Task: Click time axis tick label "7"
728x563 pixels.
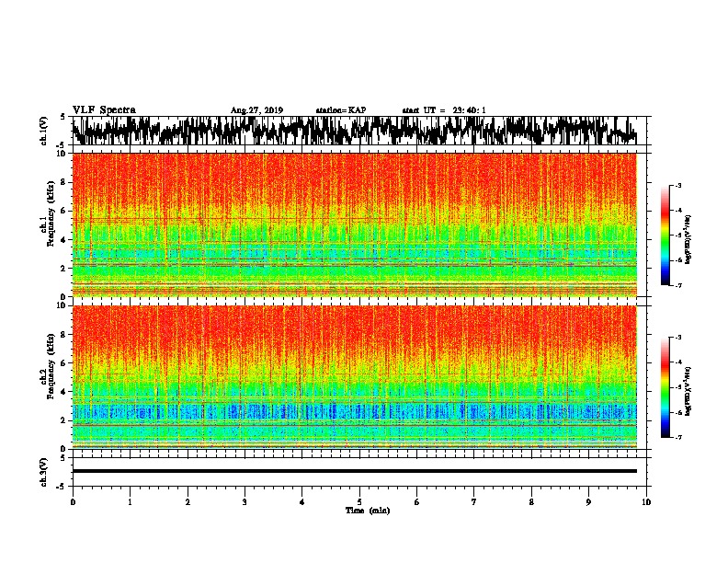Action: click(x=474, y=502)
